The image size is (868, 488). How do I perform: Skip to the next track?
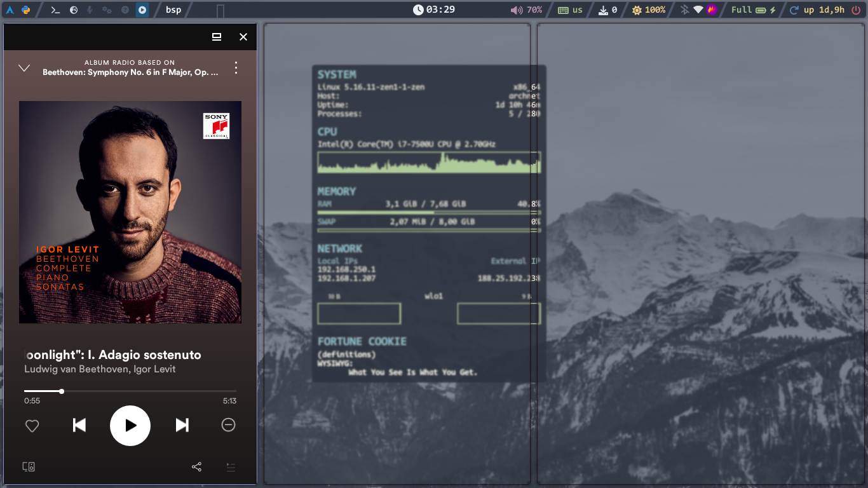point(182,426)
